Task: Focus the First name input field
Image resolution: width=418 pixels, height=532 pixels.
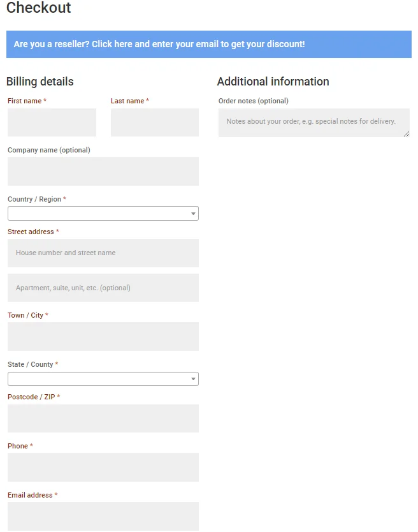Action: 52,122
